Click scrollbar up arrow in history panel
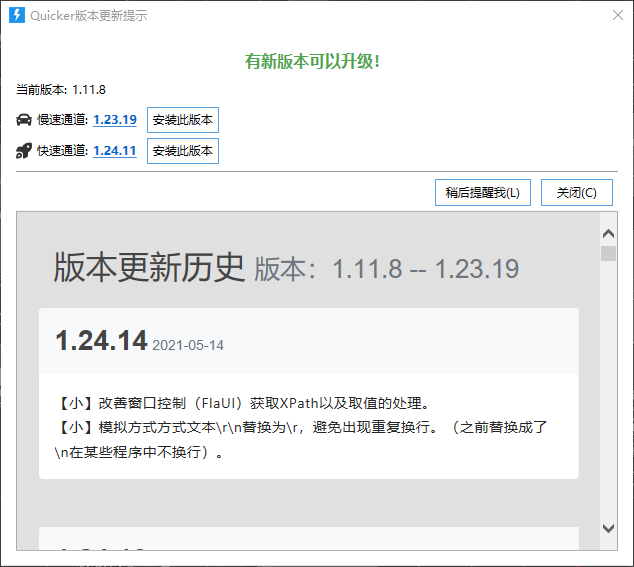This screenshot has height=567, width=634. (608, 234)
